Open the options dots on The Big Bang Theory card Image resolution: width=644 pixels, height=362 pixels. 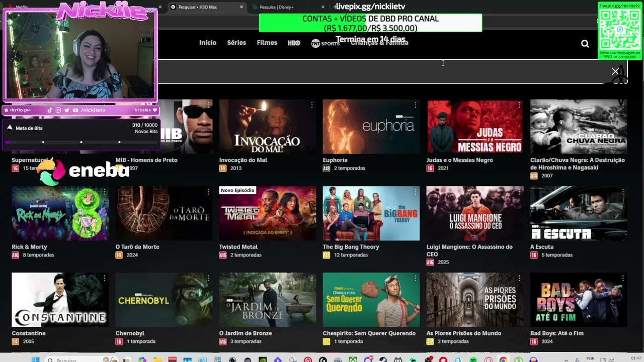(x=415, y=192)
